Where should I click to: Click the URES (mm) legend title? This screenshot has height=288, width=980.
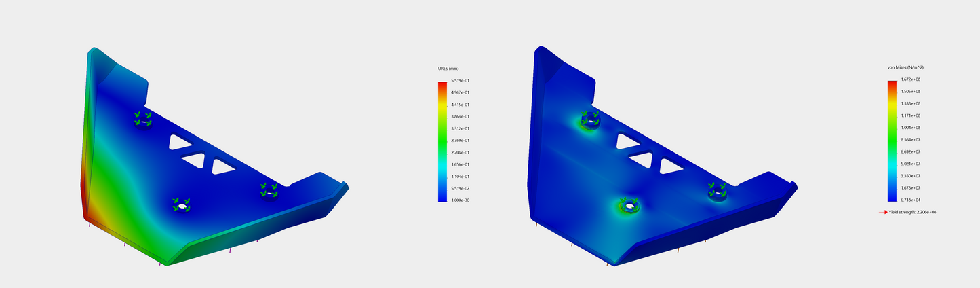(449, 69)
